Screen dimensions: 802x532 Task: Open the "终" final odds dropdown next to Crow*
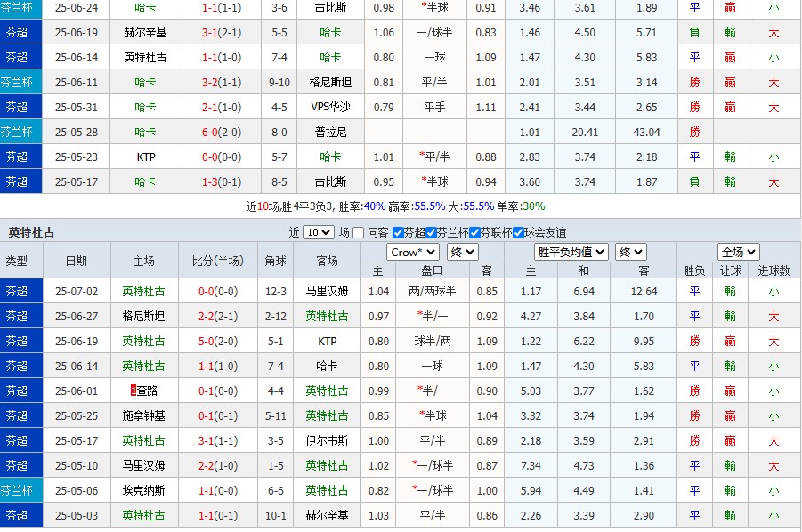click(461, 252)
